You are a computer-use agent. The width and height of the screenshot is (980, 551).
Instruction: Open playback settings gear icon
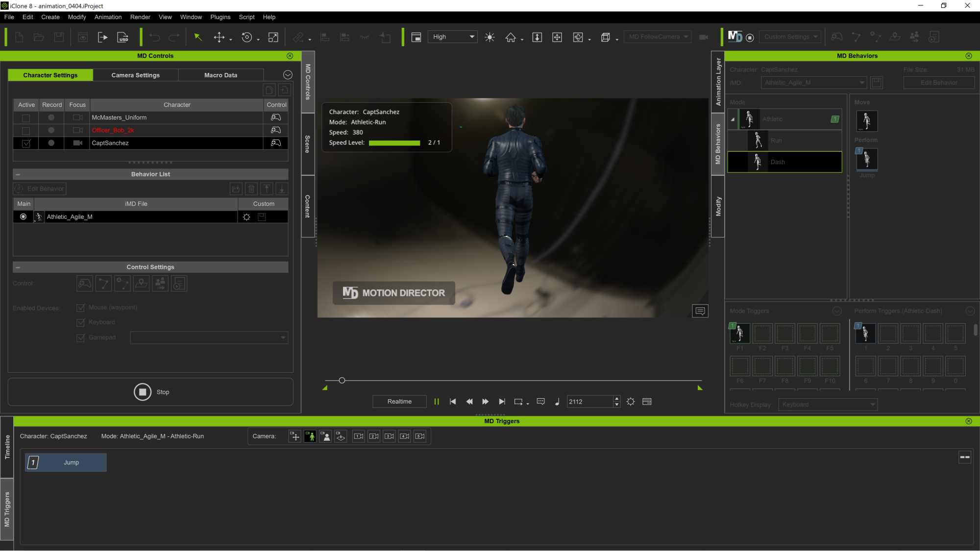pyautogui.click(x=631, y=402)
